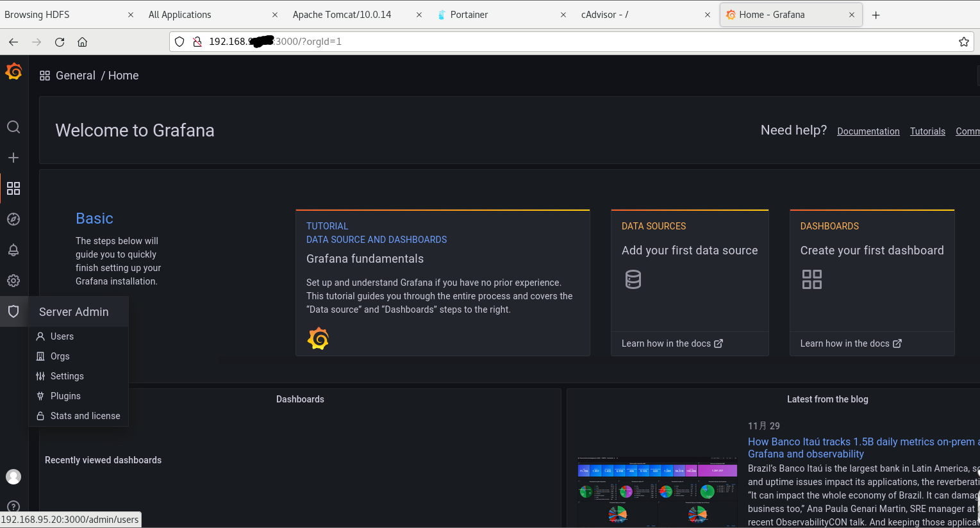Open Stats and license menu entry
The image size is (980, 528).
[79, 416]
